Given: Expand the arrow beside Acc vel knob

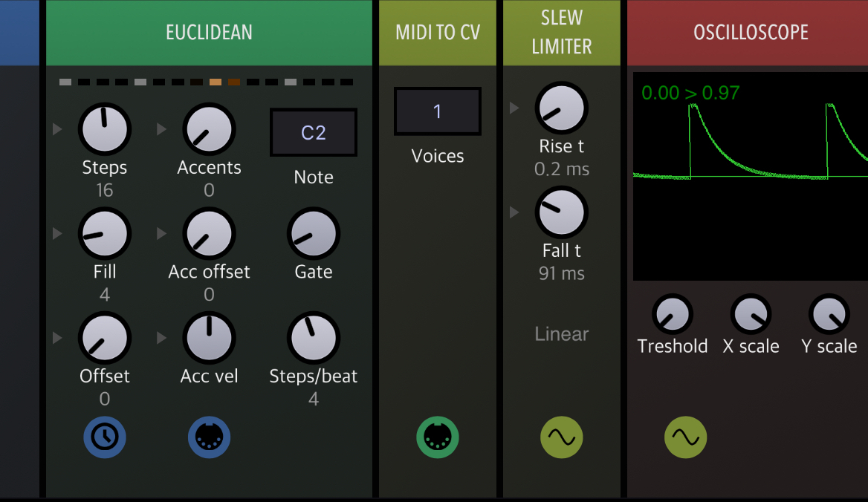Looking at the screenshot, I should pyautogui.click(x=161, y=337).
